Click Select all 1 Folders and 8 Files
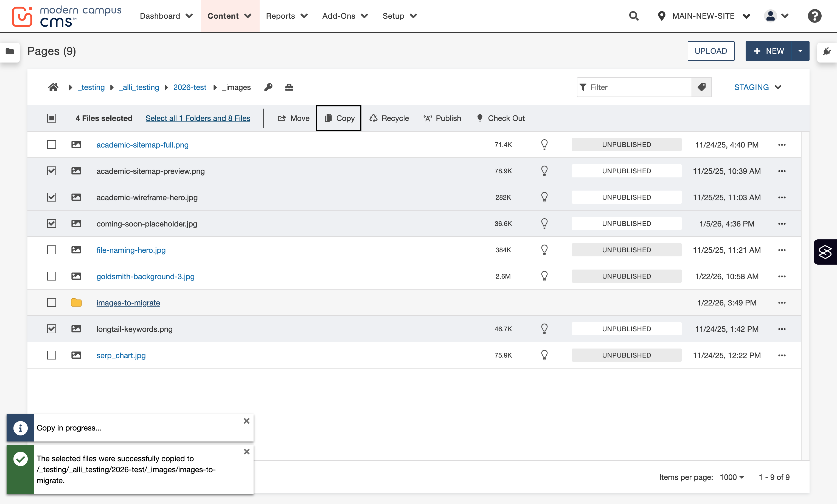Viewport: 837px width, 504px height. click(x=198, y=118)
